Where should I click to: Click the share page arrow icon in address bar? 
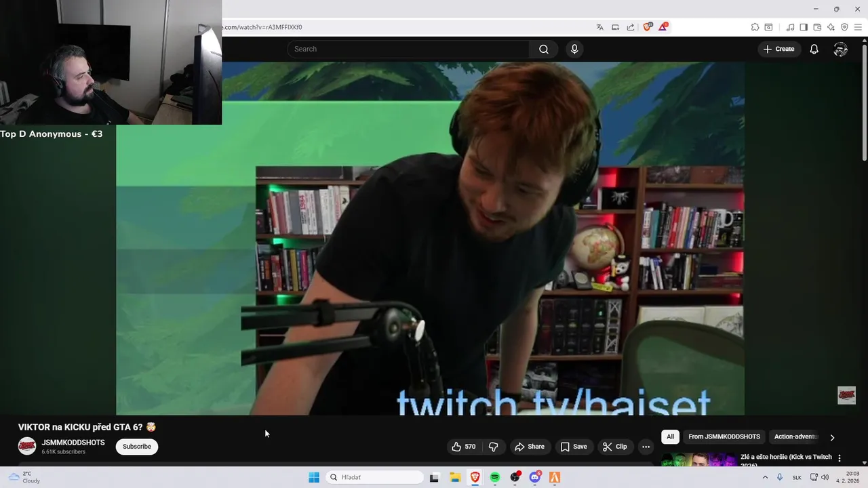[631, 27]
